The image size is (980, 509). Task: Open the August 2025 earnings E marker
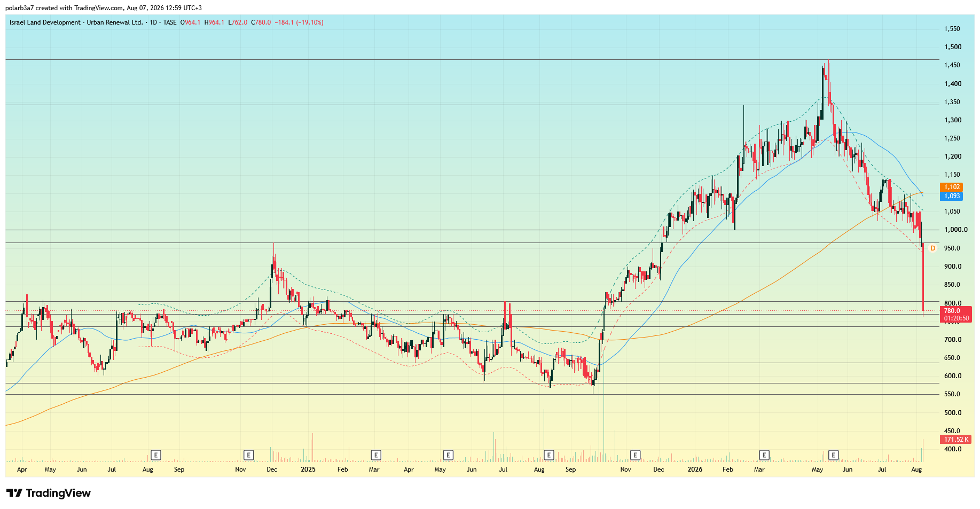pos(549,455)
